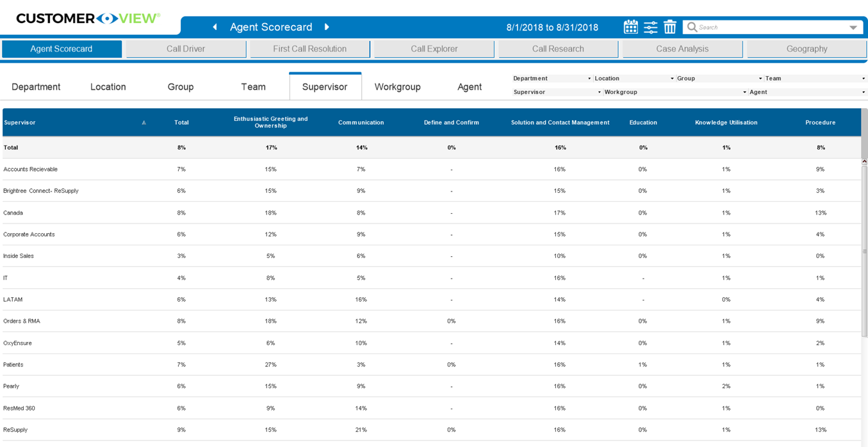Select the Agent Scorecard tab
The image size is (868, 447).
pos(61,49)
